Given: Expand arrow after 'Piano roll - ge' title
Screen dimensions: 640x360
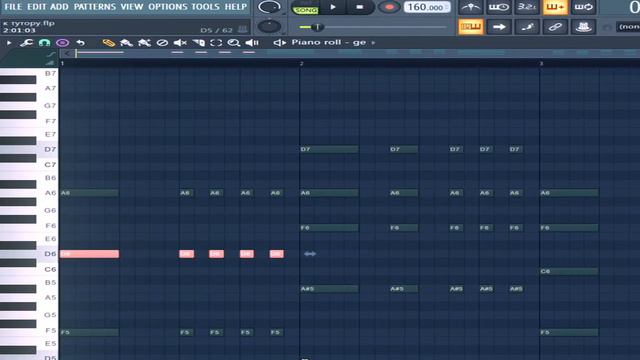Looking at the screenshot, I should (373, 42).
